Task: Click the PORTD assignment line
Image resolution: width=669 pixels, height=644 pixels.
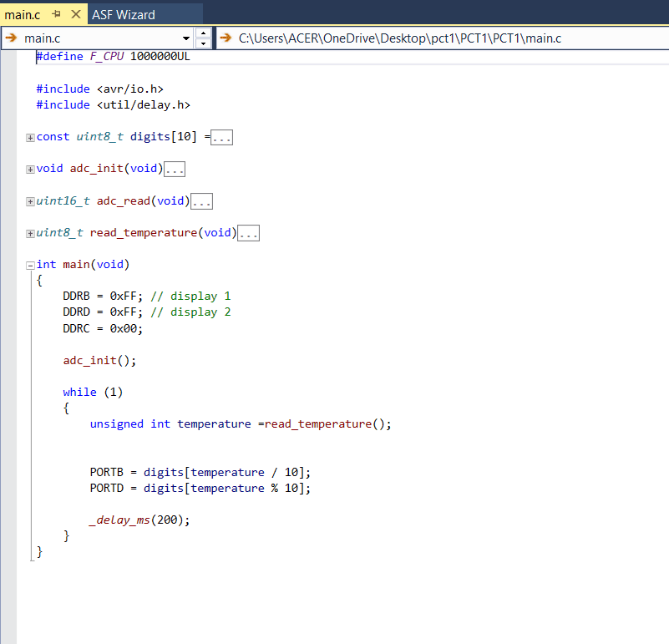Action: point(200,488)
